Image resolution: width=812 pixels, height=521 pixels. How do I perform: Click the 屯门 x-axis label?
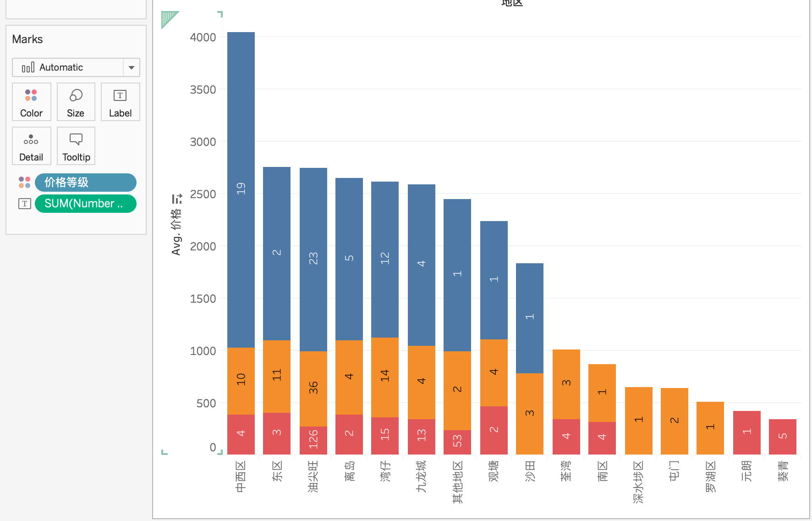point(675,471)
